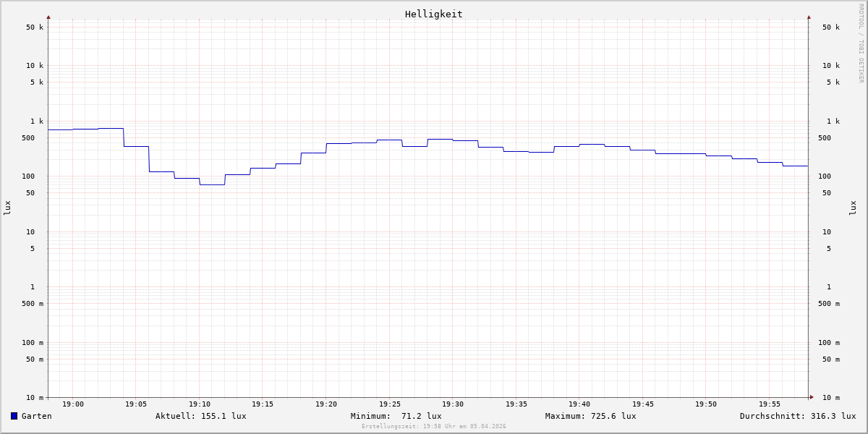The height and width of the screenshot is (434, 868).
Task: Select the Maximum 725.6 lux value
Action: tap(590, 416)
